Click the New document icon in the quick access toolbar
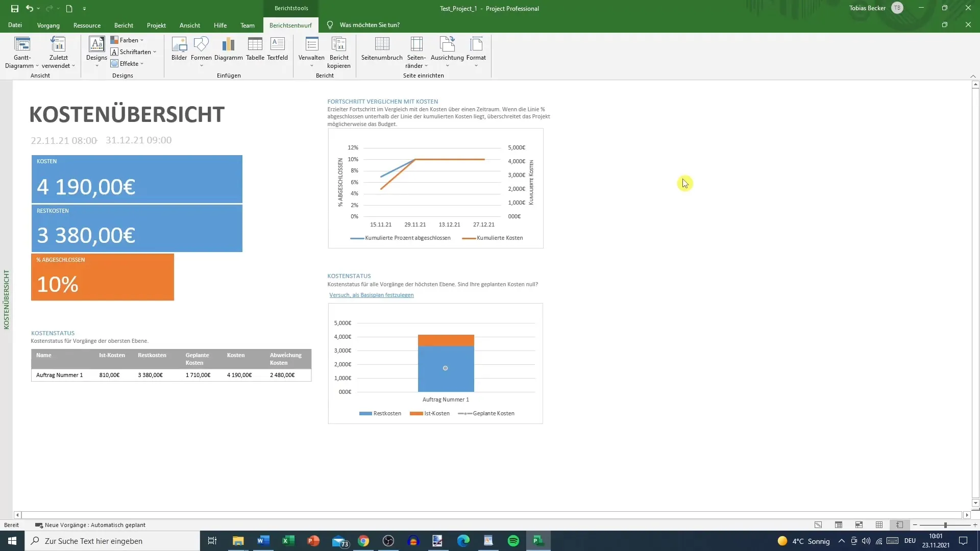The width and height of the screenshot is (980, 551). coord(69,8)
